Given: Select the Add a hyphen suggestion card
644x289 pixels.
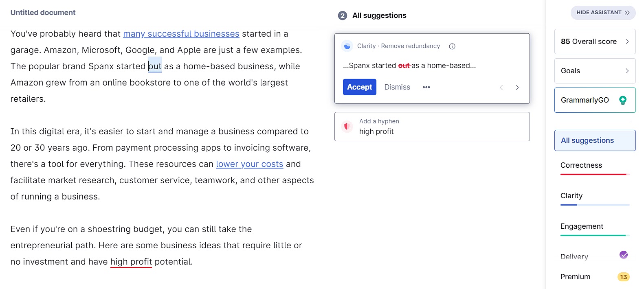Looking at the screenshot, I should click(432, 127).
